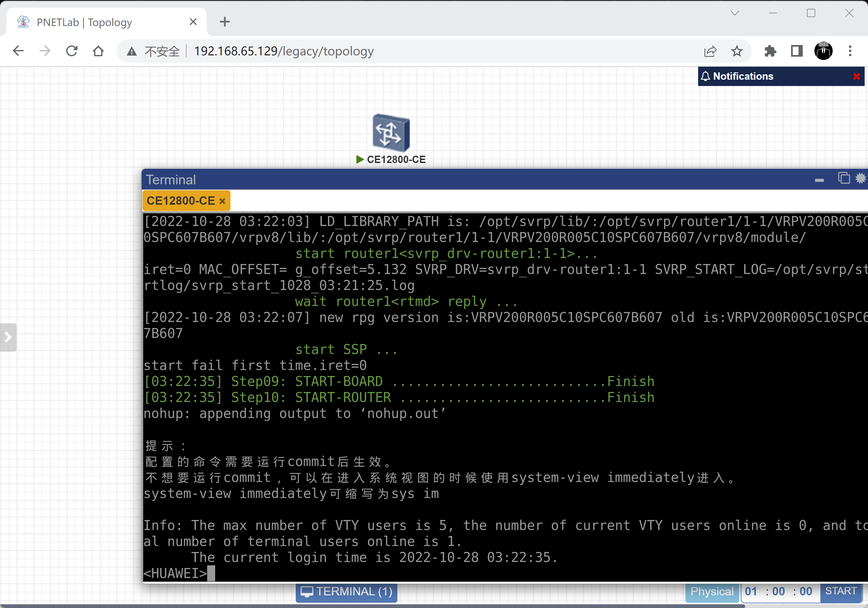Click the timer hours field 01

pos(751,591)
